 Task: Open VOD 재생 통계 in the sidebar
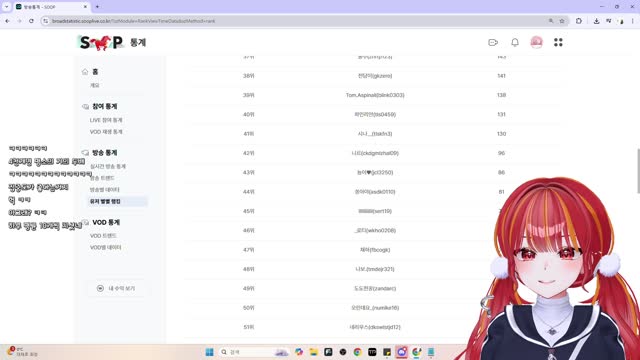tap(106, 132)
